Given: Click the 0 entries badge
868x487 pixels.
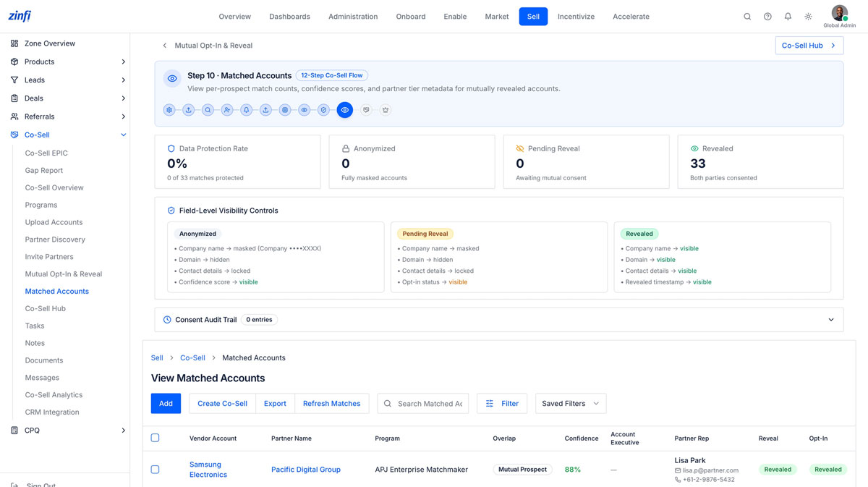Looking at the screenshot, I should 259,320.
